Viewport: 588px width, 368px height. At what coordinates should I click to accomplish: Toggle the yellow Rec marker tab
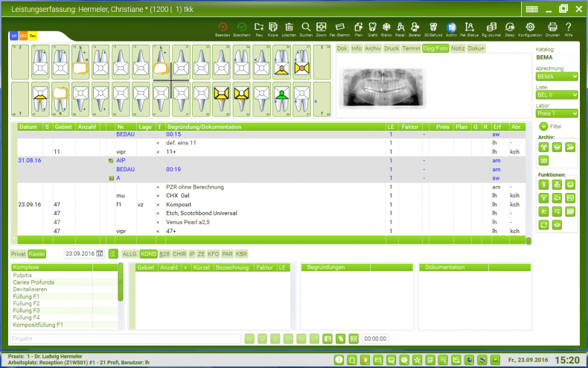tap(33, 36)
